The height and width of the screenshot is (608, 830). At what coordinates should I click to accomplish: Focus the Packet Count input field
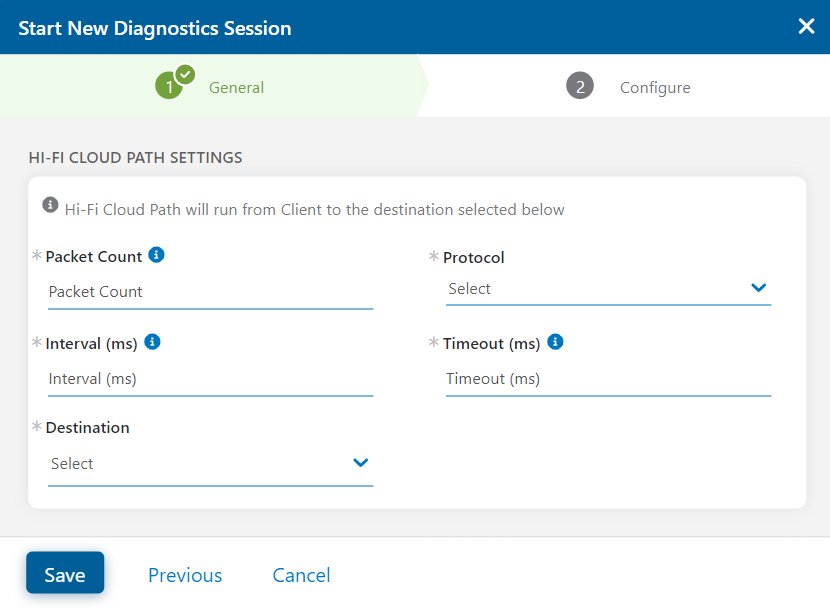210,292
